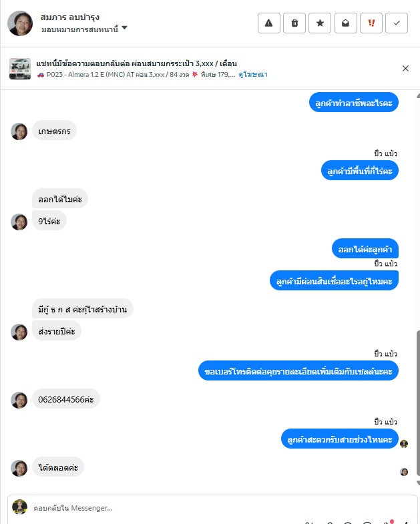
Task: Select the phone number message 0626844566
Action: click(x=66, y=399)
